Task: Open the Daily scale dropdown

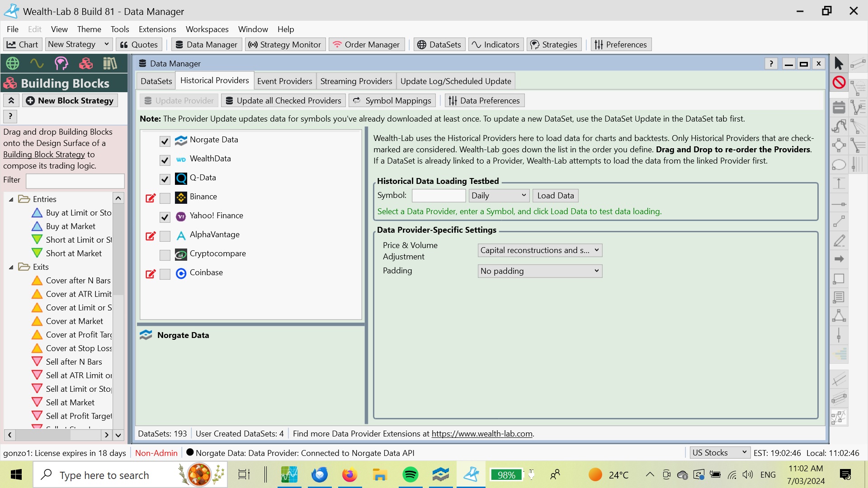Action: coord(499,195)
